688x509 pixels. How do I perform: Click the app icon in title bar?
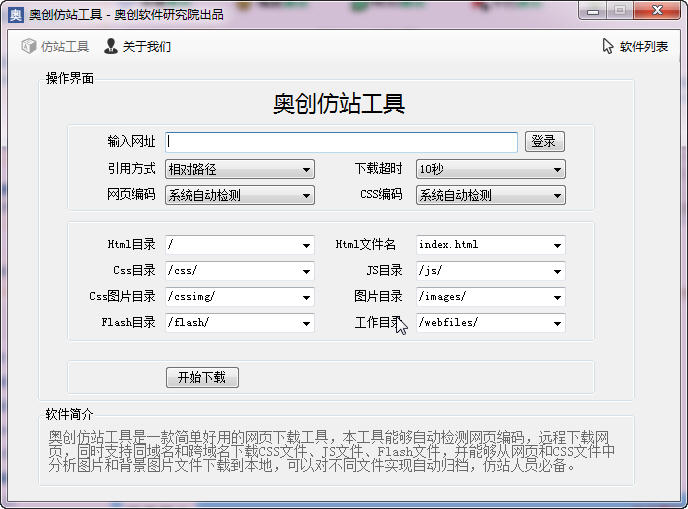coord(15,15)
